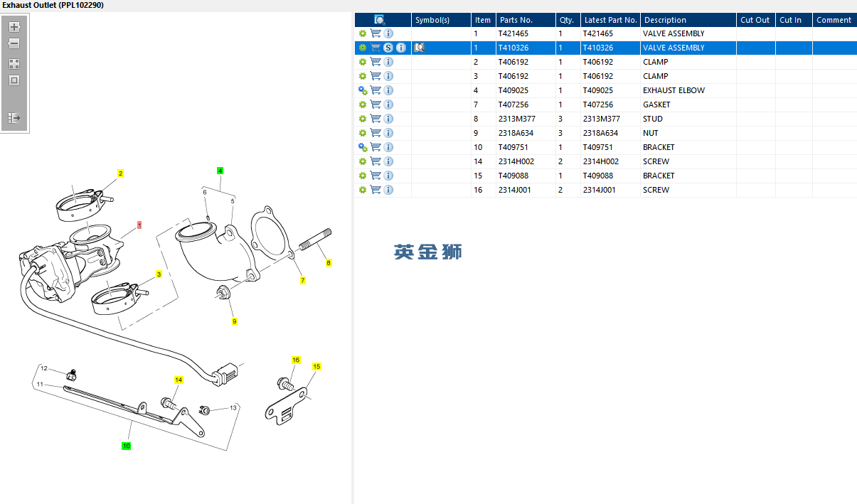This screenshot has height=504, width=857.
Task: Sort by Parts No. column header
Action: [526, 20]
